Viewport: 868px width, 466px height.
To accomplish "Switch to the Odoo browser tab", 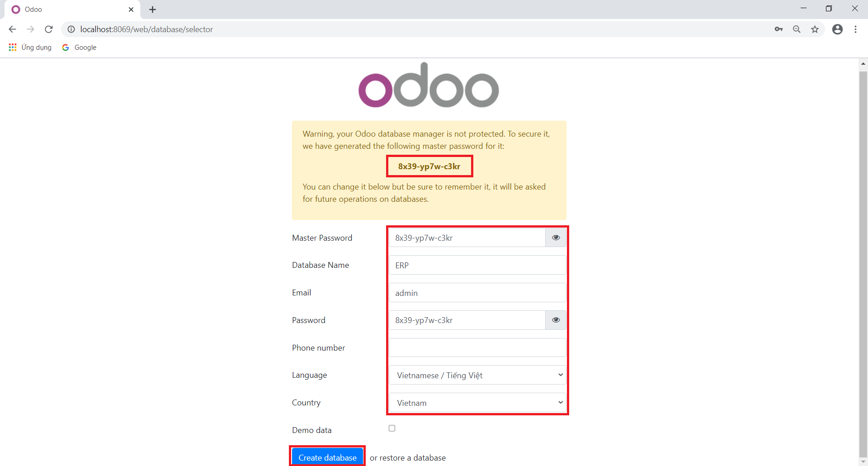I will [68, 9].
